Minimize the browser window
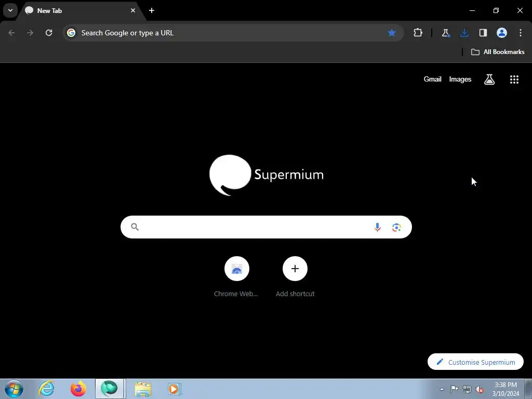Viewport: 532px width, 399px height. pos(472,10)
